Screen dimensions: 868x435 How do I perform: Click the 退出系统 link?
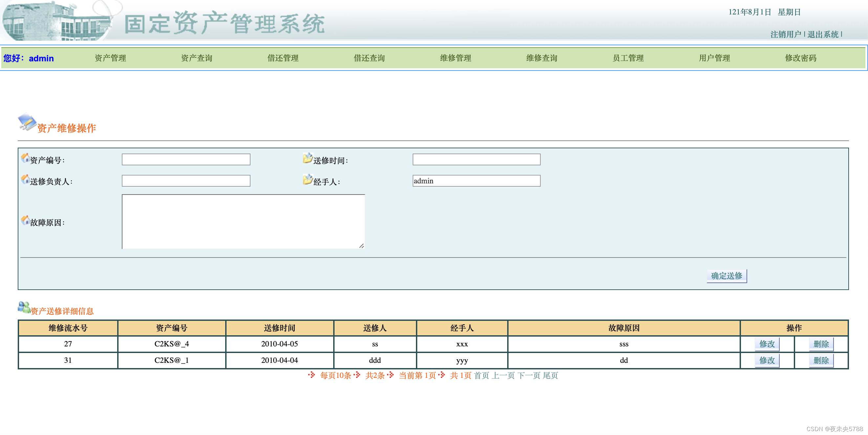(x=822, y=34)
